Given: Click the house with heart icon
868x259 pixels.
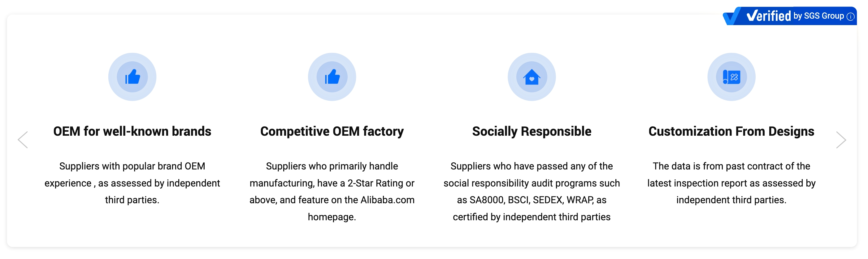Looking at the screenshot, I should tap(532, 77).
